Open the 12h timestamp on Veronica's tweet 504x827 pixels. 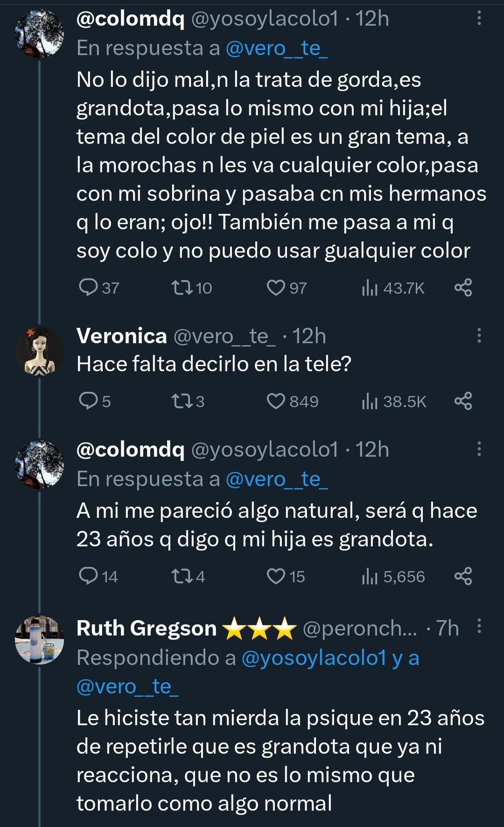(x=310, y=335)
